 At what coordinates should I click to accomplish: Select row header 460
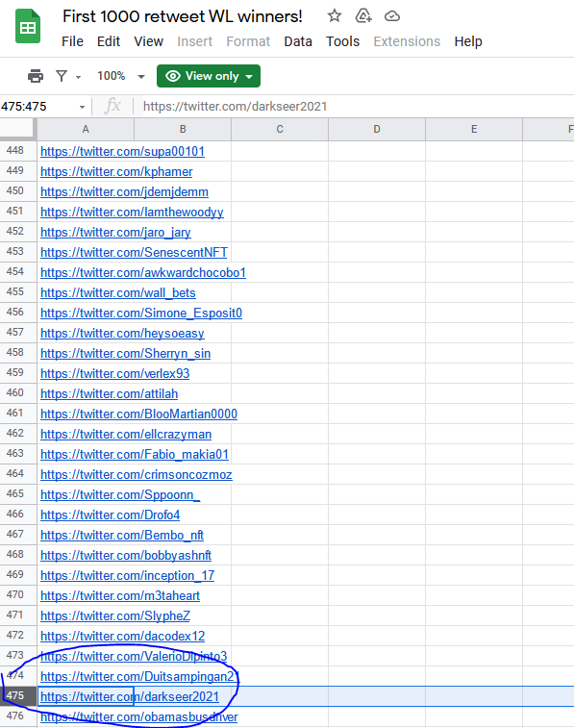click(18, 393)
